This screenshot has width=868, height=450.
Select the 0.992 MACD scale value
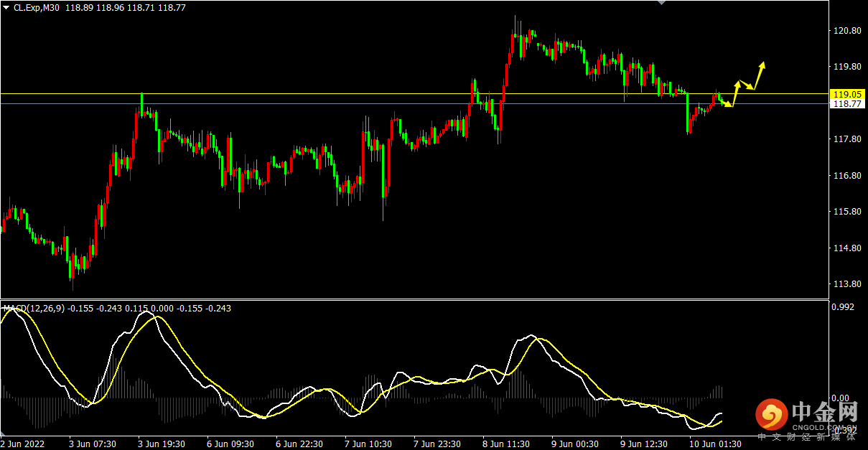843,307
